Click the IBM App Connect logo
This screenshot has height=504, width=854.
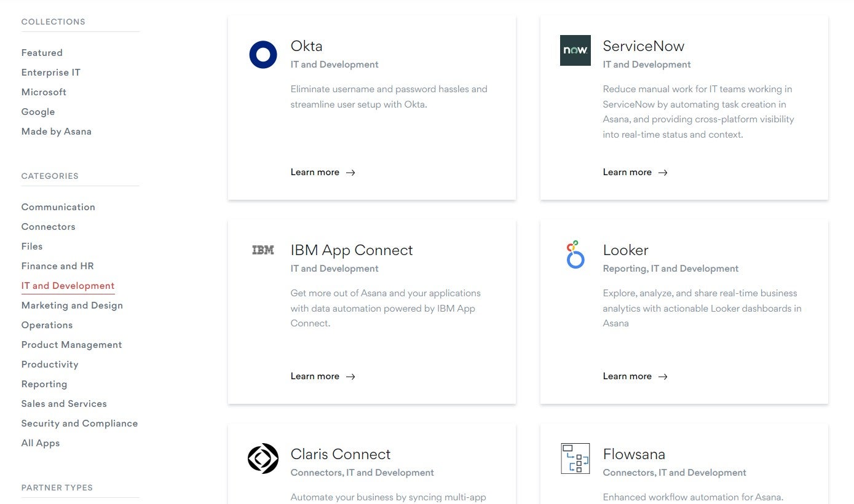click(x=263, y=250)
